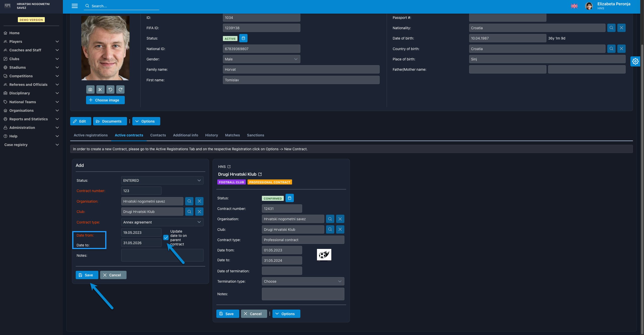Image resolution: width=644 pixels, height=335 pixels.
Task: Clear Country of birth with the X icon
Action: click(621, 49)
